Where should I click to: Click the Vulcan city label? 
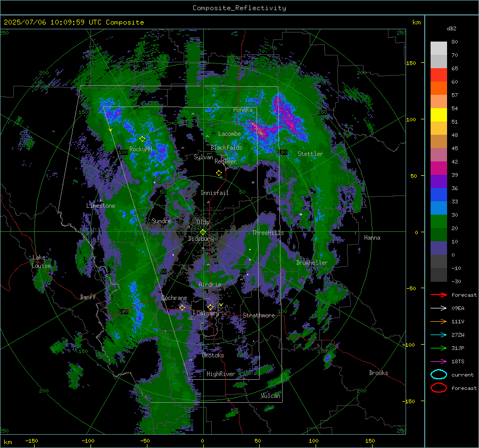click(x=271, y=396)
